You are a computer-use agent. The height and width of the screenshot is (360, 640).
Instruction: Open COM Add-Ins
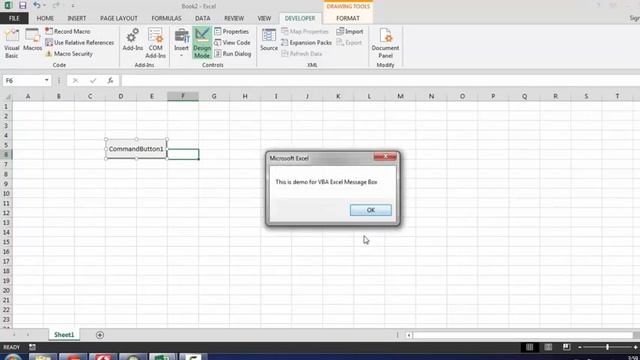coord(156,43)
